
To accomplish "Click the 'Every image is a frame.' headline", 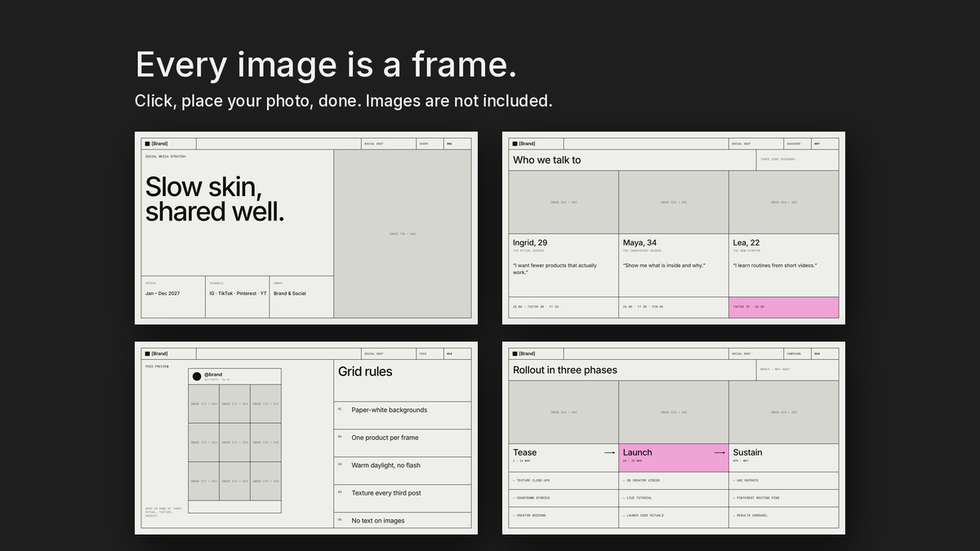I will click(x=326, y=64).
